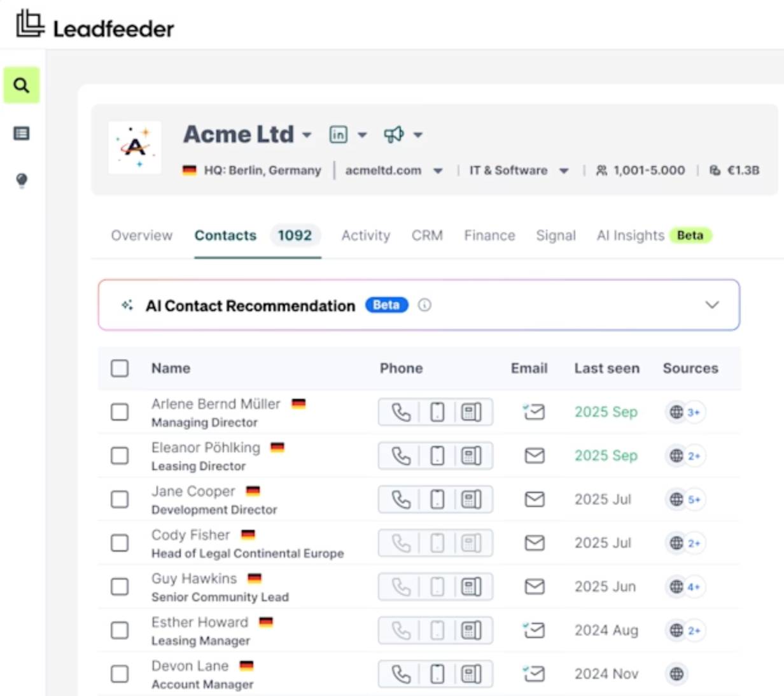Open Guy Hawkins's contact name
The width and height of the screenshot is (784, 696).
tap(194, 578)
